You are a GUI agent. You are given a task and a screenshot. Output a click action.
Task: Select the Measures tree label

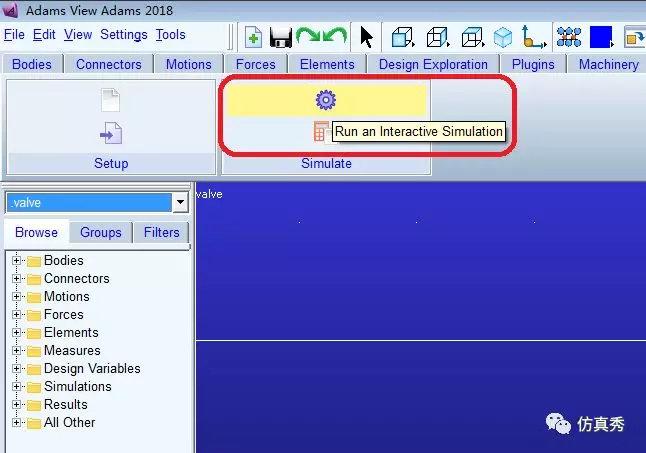pos(72,350)
